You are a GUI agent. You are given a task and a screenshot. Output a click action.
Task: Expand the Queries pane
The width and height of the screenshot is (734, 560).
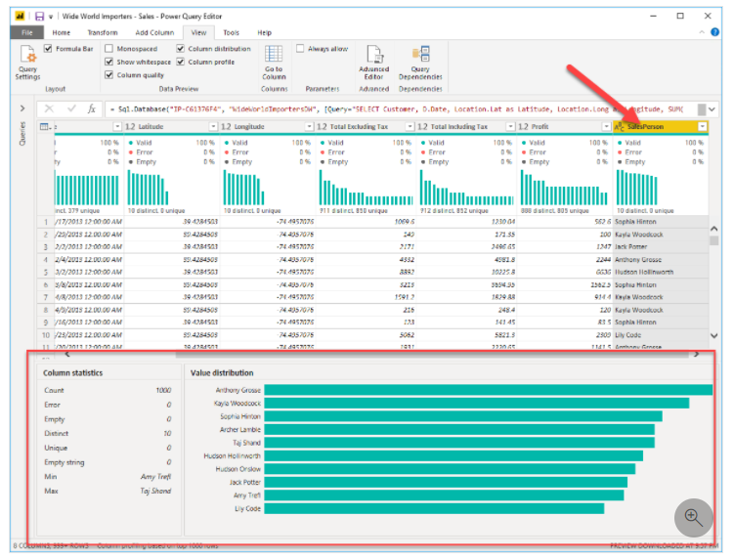[22, 108]
